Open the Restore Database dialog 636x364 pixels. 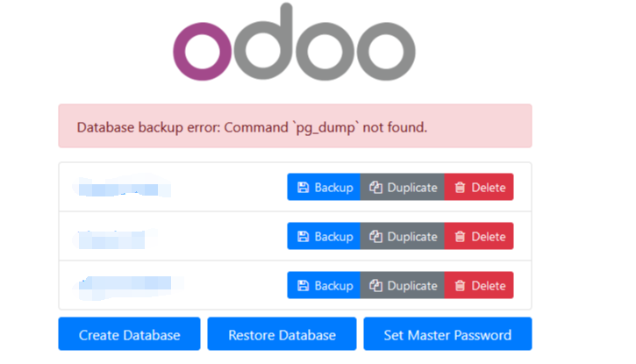282,334
